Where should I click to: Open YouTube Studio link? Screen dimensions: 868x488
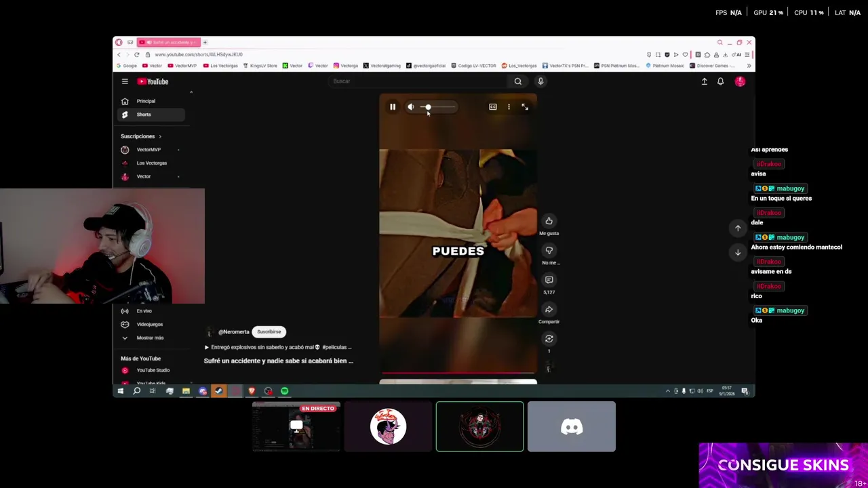(151, 370)
